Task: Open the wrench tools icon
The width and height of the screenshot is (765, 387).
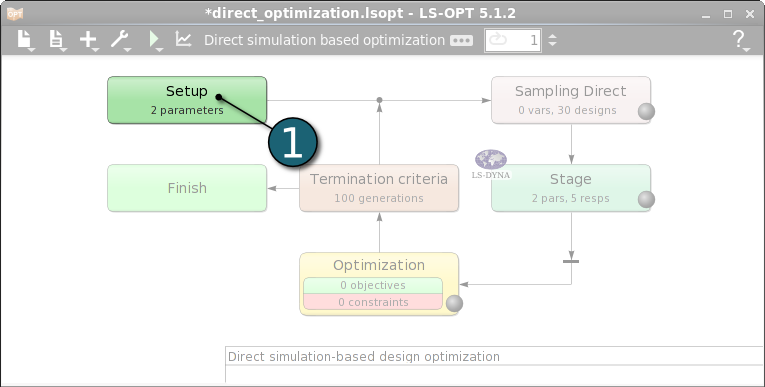Action: (x=119, y=39)
